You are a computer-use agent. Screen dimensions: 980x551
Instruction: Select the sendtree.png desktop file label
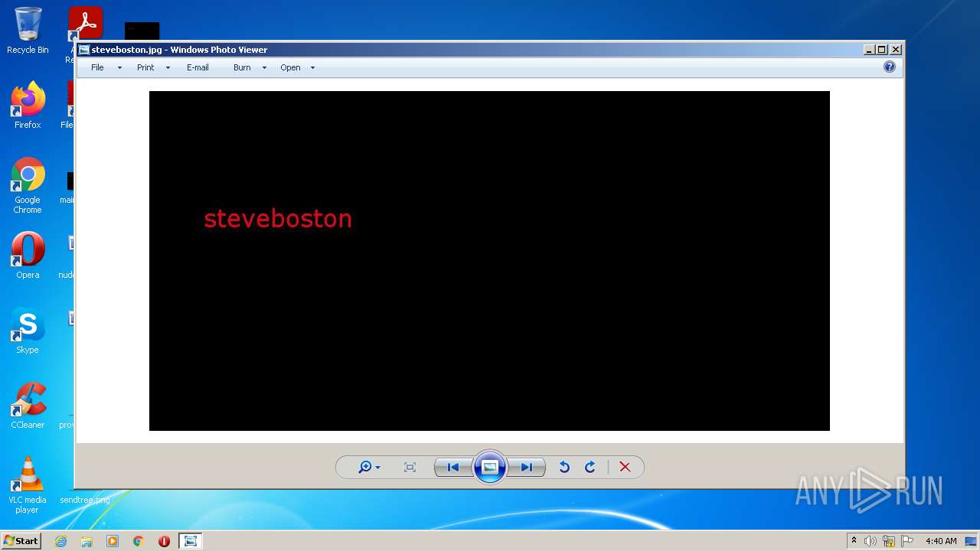85,500
